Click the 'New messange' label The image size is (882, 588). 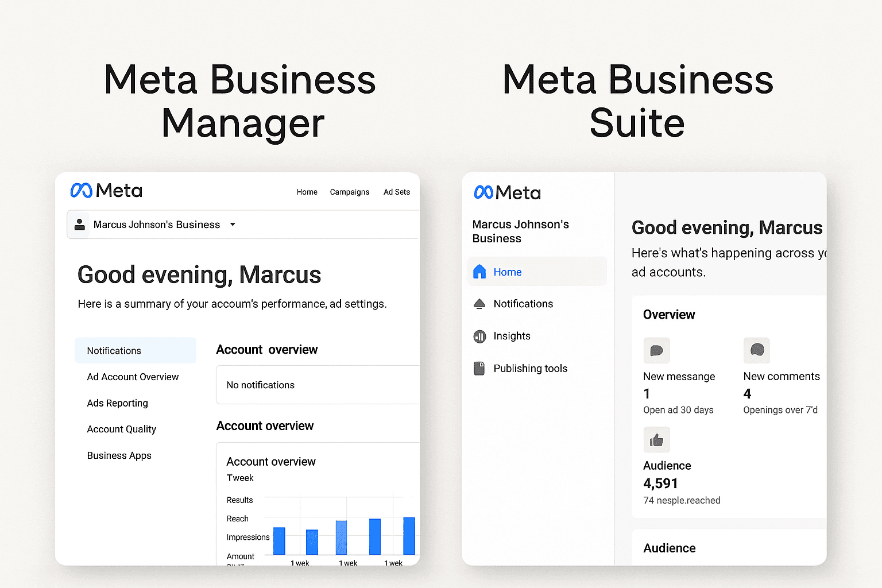pyautogui.click(x=679, y=377)
